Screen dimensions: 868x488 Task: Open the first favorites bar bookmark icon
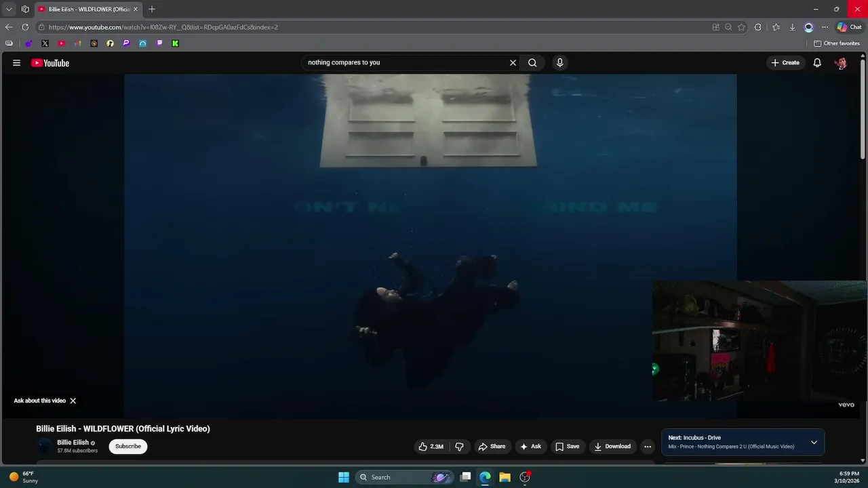coord(9,43)
